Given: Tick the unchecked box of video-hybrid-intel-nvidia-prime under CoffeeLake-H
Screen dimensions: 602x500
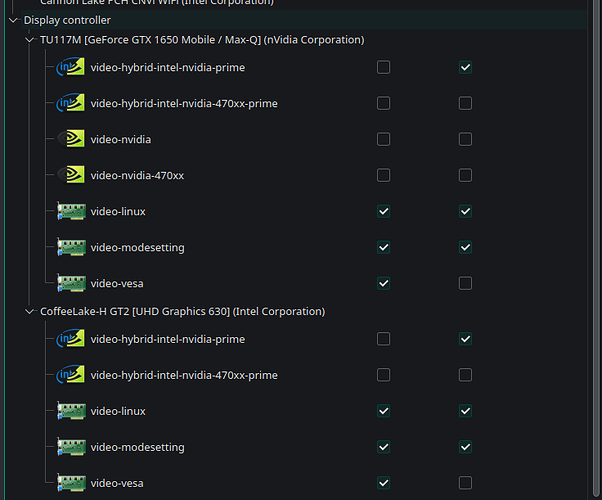Looking at the screenshot, I should [384, 339].
